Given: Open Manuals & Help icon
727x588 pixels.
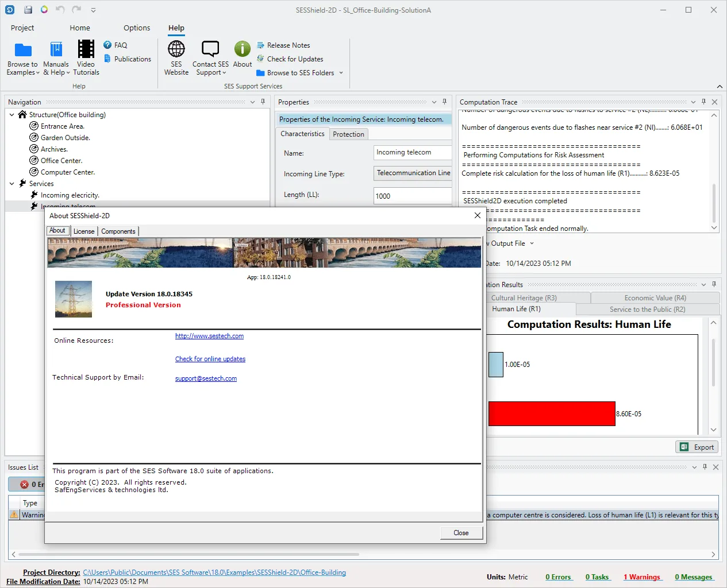Looking at the screenshot, I should pos(56,49).
